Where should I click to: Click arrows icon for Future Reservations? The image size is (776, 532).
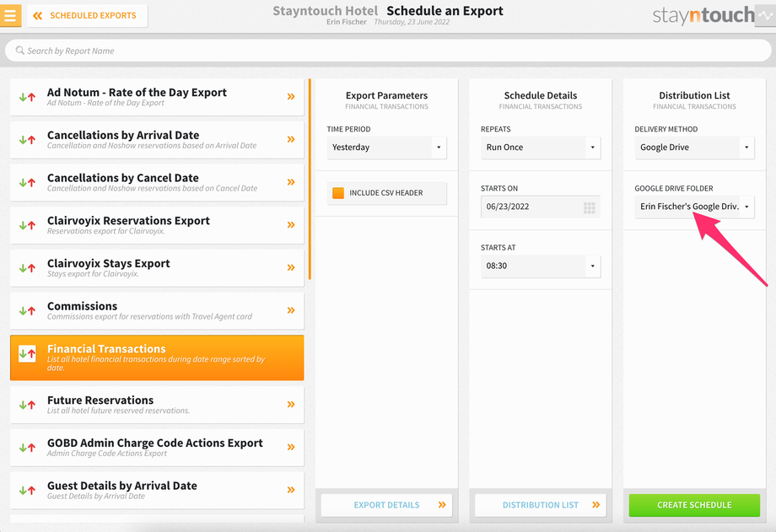click(27, 405)
